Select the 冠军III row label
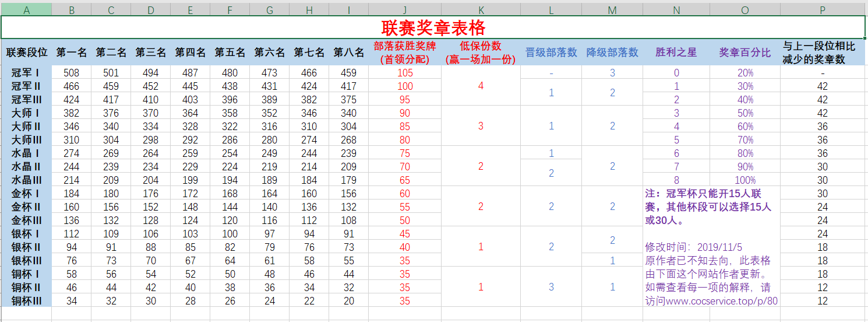 click(26, 100)
